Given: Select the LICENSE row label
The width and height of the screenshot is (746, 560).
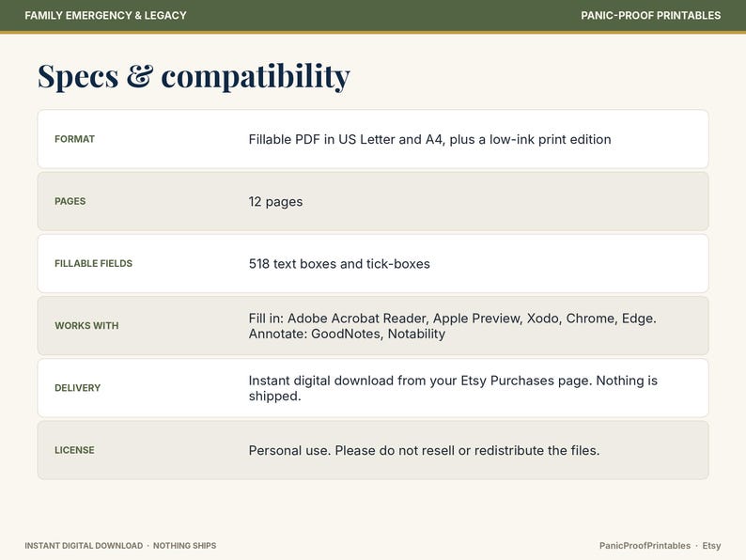Looking at the screenshot, I should (x=74, y=450).
